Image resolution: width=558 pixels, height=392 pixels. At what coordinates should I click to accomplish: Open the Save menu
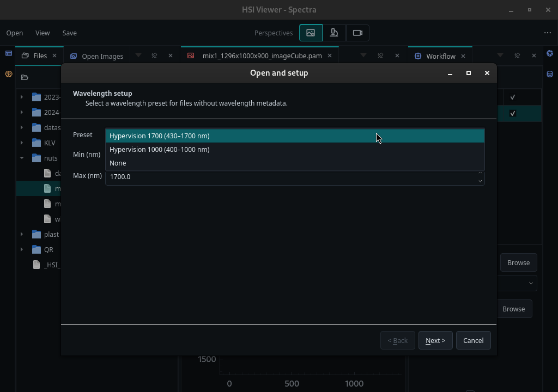pyautogui.click(x=69, y=33)
